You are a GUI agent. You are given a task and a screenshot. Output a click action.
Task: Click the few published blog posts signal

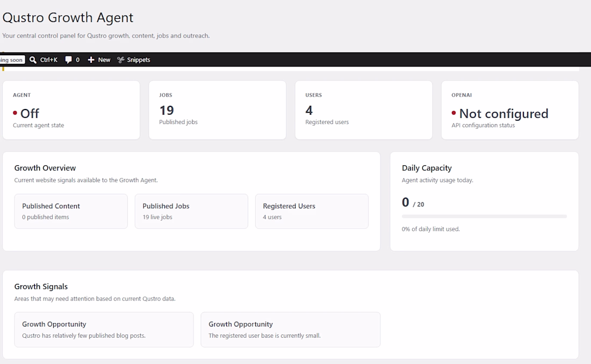coord(104,330)
